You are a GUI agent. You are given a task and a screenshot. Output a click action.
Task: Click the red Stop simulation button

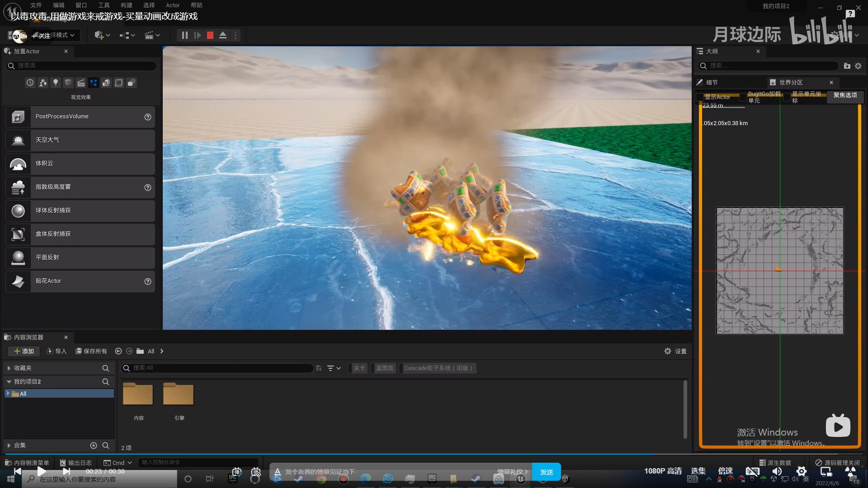point(210,35)
